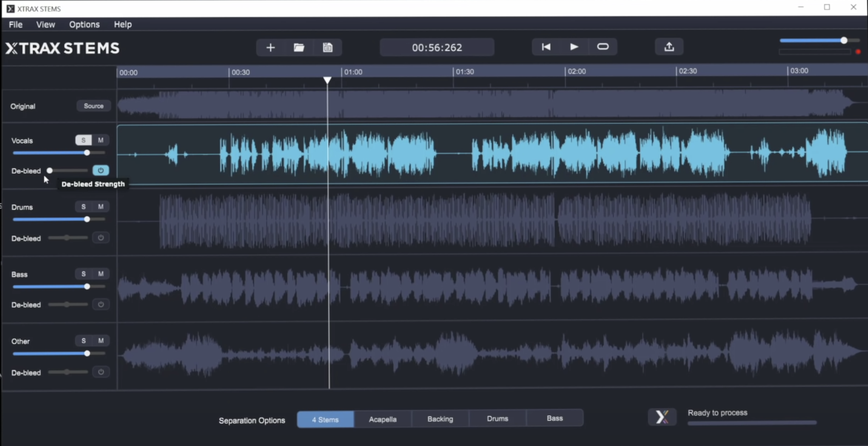Click the Separation Options label
Image resolution: width=868 pixels, height=446 pixels.
point(252,420)
